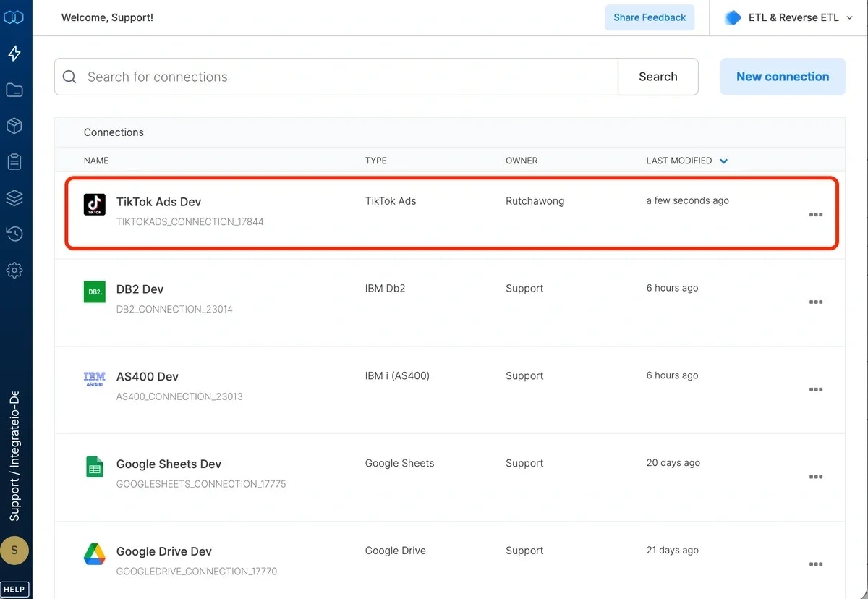Expand the ETL & Reverse ETL product dropdown
The image size is (868, 599).
849,18
